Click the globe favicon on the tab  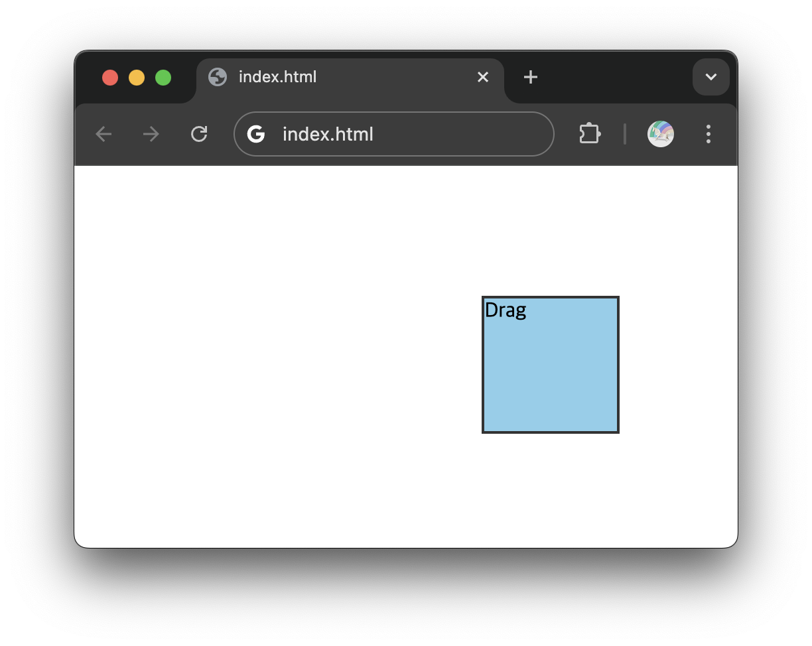(x=218, y=77)
